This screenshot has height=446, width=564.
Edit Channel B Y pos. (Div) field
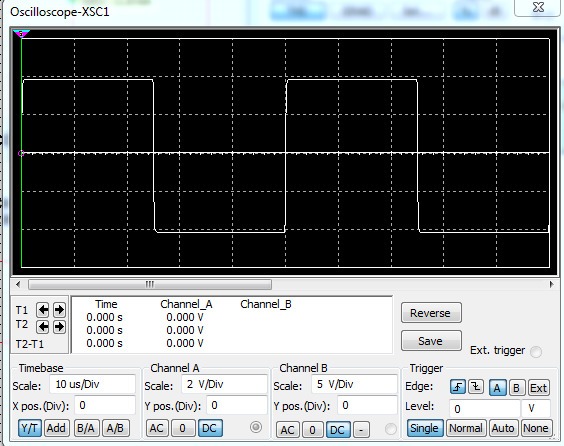coord(367,406)
